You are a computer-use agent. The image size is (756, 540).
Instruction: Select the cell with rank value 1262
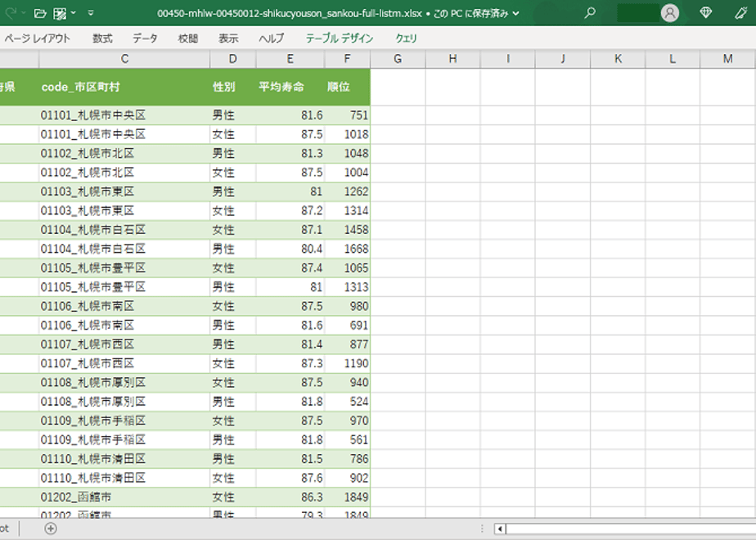pyautogui.click(x=347, y=192)
